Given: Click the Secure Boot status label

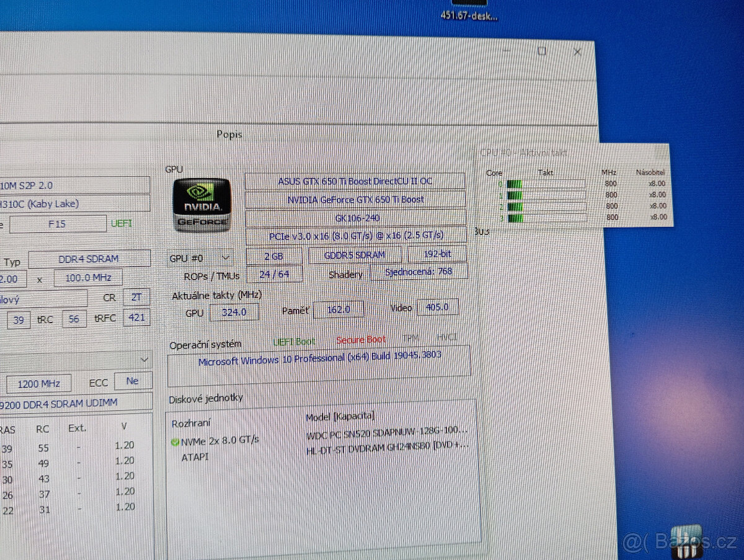Looking at the screenshot, I should 361,340.
